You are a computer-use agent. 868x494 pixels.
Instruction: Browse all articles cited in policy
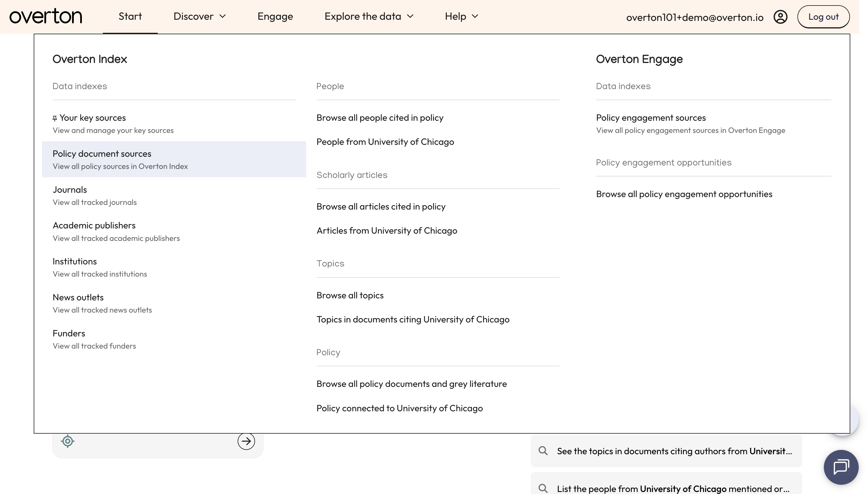point(381,207)
